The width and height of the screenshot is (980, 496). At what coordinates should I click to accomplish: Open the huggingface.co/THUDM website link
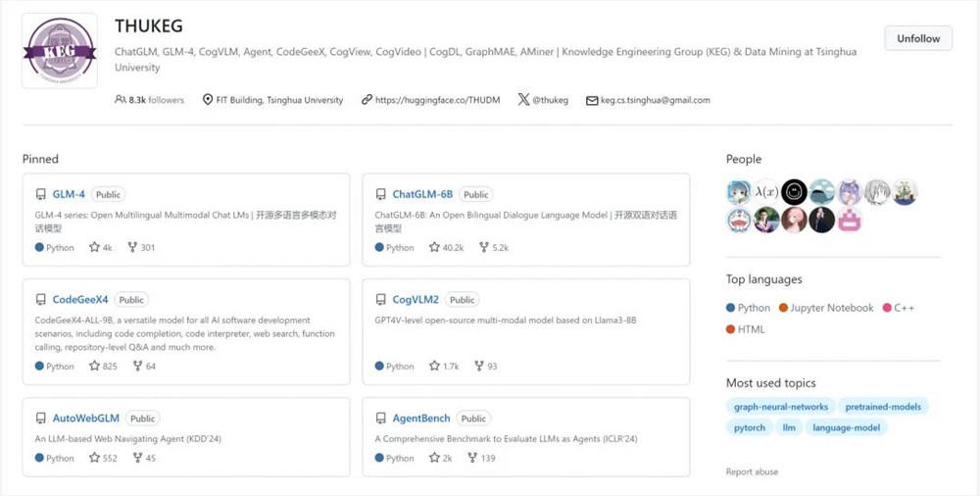pos(437,100)
